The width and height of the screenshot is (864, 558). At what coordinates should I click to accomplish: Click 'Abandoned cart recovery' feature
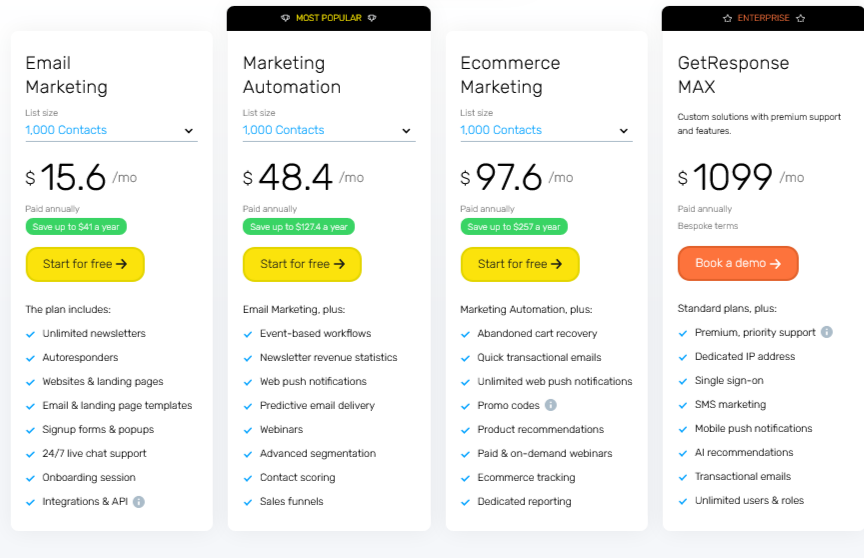coord(537,334)
